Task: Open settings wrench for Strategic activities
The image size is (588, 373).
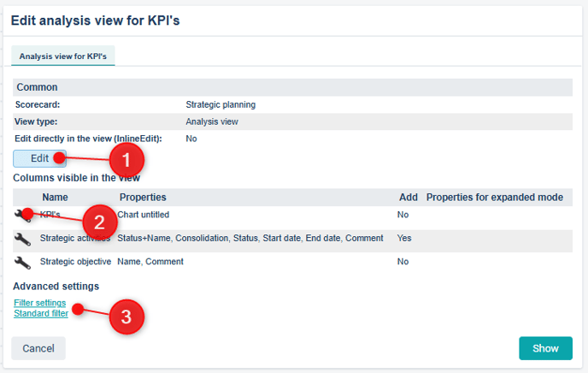Action: (22, 239)
